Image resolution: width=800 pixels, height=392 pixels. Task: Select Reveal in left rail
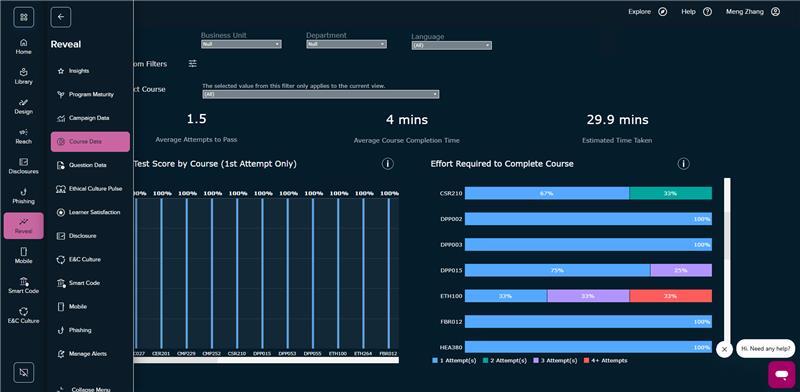click(x=23, y=226)
